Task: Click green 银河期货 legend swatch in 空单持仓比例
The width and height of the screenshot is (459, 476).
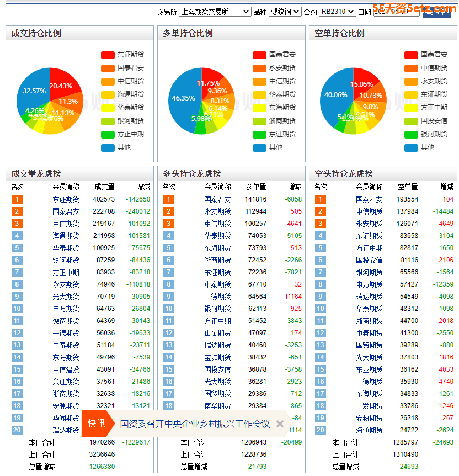Action: (411, 135)
